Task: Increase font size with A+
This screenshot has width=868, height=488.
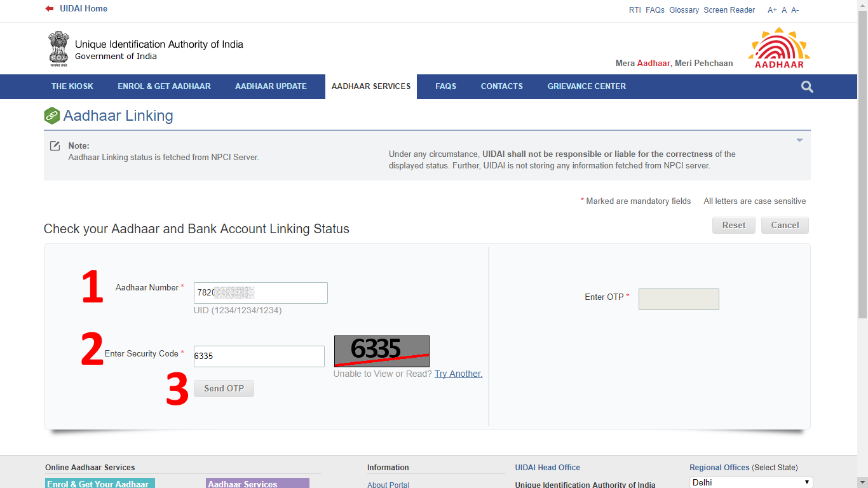Action: pos(772,10)
